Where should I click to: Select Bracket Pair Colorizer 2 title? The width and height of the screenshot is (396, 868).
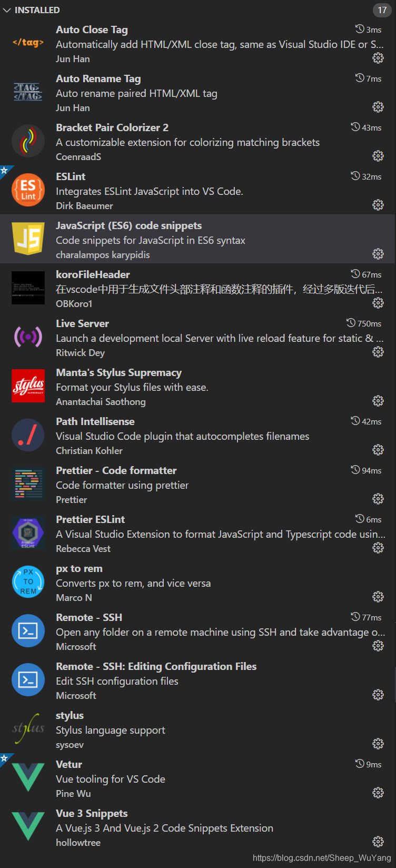click(112, 127)
